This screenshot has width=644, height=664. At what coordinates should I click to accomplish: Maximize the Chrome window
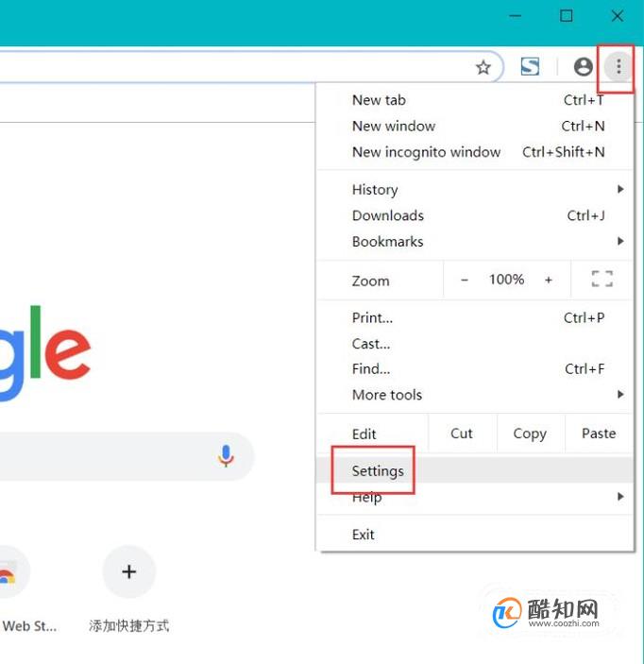point(566,16)
